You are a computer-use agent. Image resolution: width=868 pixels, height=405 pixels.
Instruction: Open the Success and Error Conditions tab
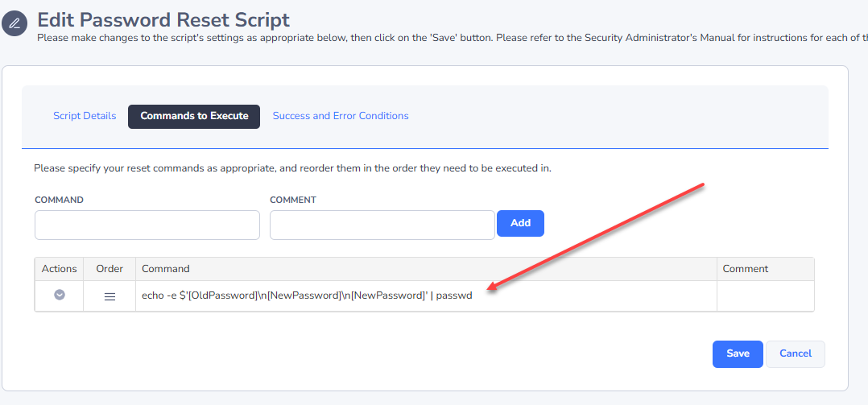(341, 116)
